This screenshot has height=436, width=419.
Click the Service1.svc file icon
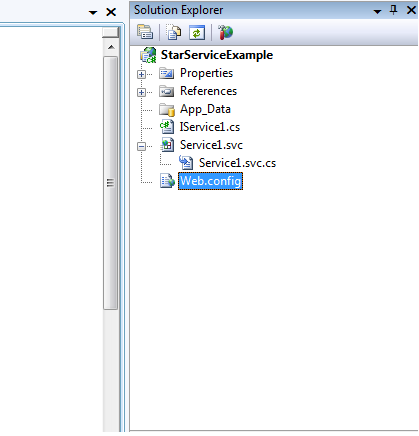click(x=167, y=145)
